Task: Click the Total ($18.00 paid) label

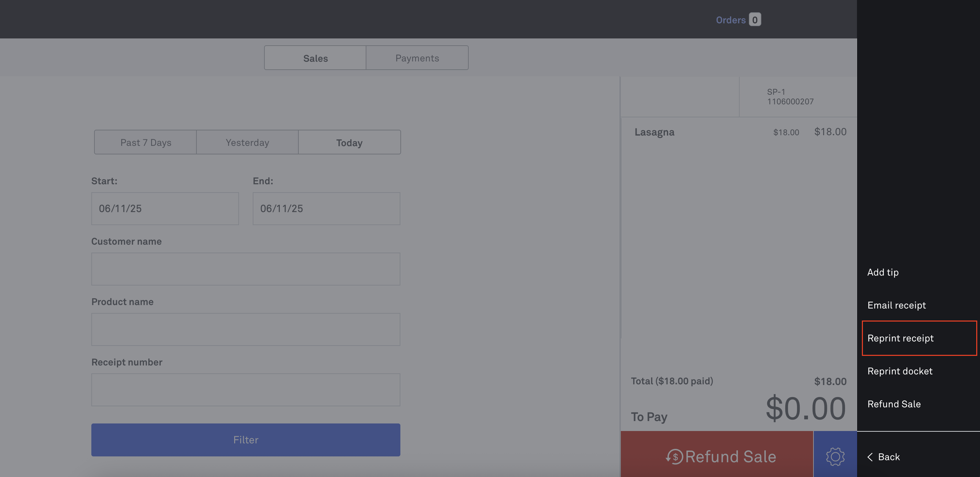Action: coord(672,381)
